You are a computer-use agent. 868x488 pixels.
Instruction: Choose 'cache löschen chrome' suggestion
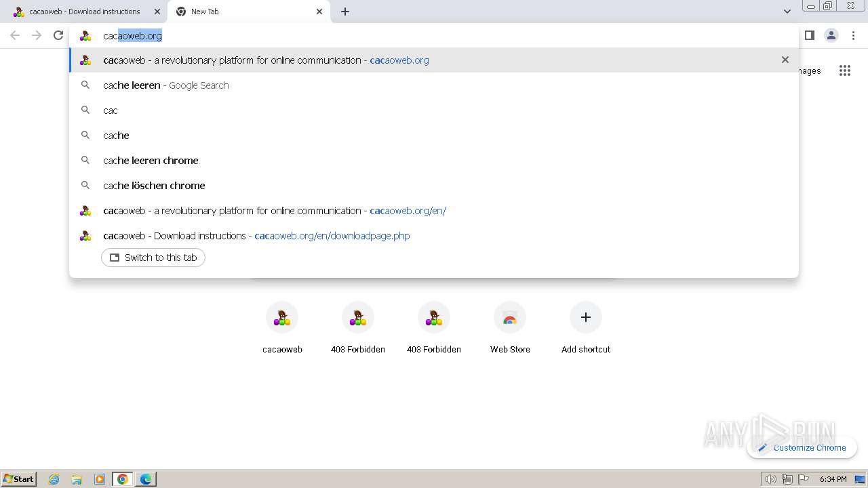coord(434,185)
